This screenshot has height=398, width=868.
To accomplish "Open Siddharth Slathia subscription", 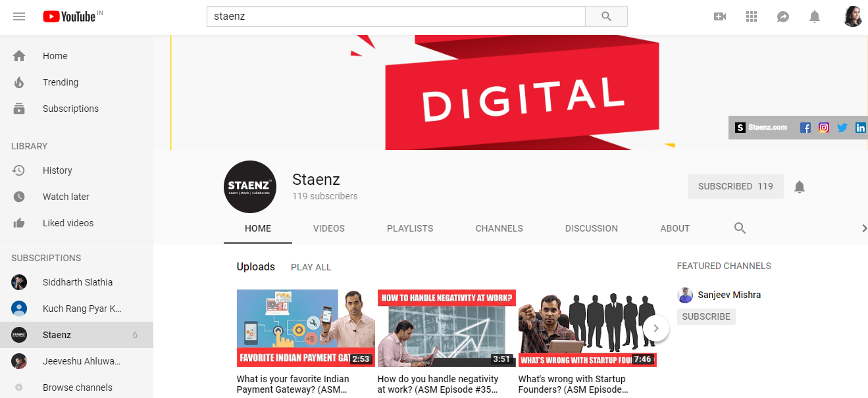I will click(76, 282).
